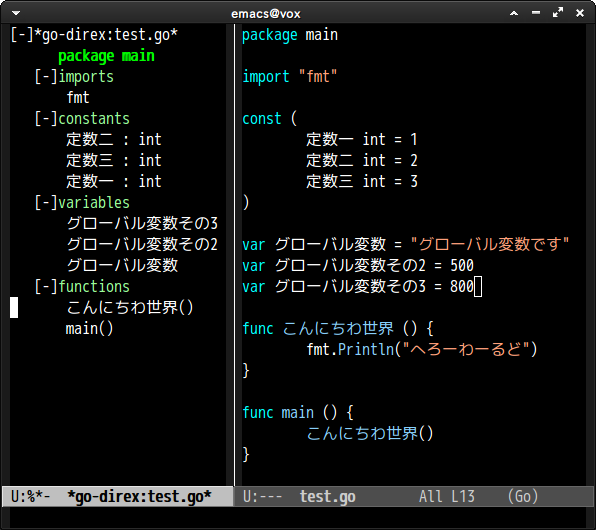Screen dimensions: 596x530
Task: Place cursor on 定数二 int = 2 line
Action: (362, 160)
